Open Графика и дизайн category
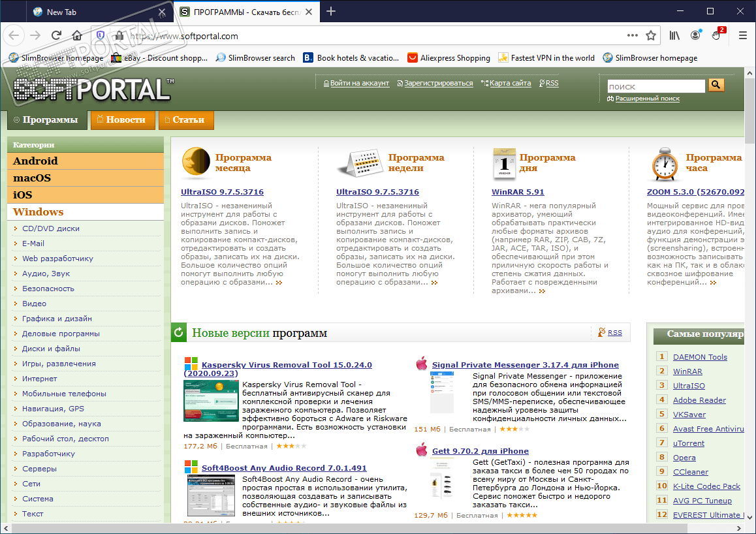The width and height of the screenshot is (756, 534). coord(57,319)
